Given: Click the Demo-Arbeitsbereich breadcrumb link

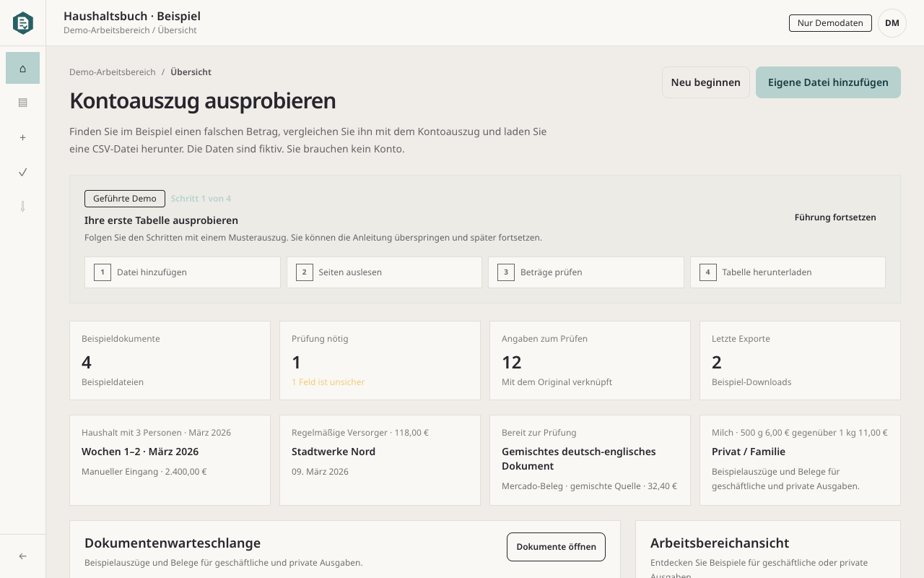Looking at the screenshot, I should tap(113, 72).
